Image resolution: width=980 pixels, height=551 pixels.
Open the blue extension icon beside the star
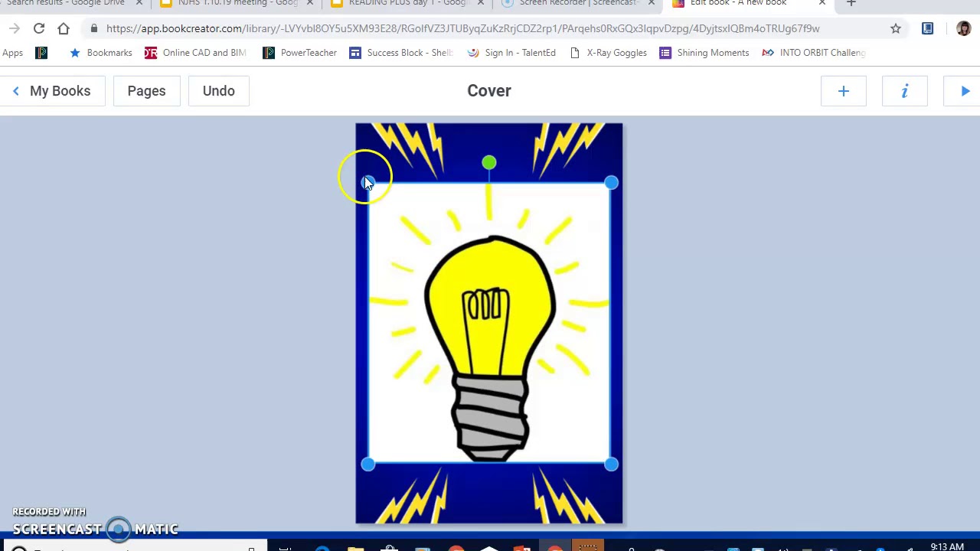[x=927, y=28]
